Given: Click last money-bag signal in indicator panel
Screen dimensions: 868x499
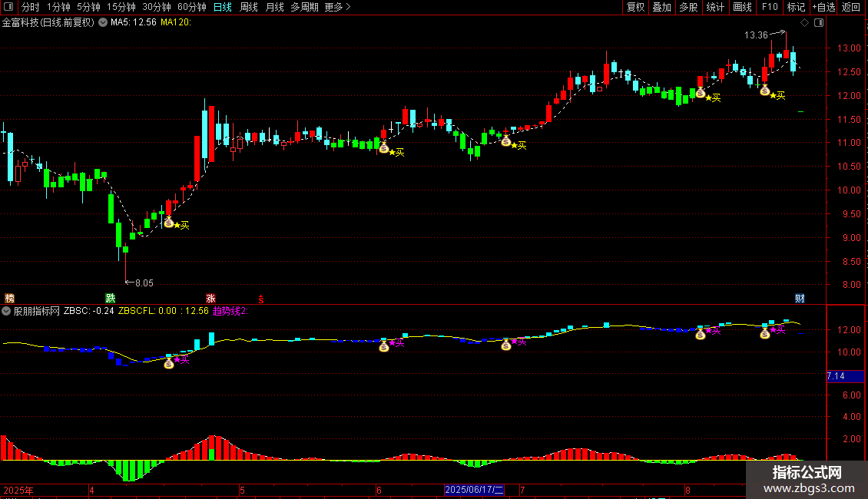Looking at the screenshot, I should click(x=765, y=334).
